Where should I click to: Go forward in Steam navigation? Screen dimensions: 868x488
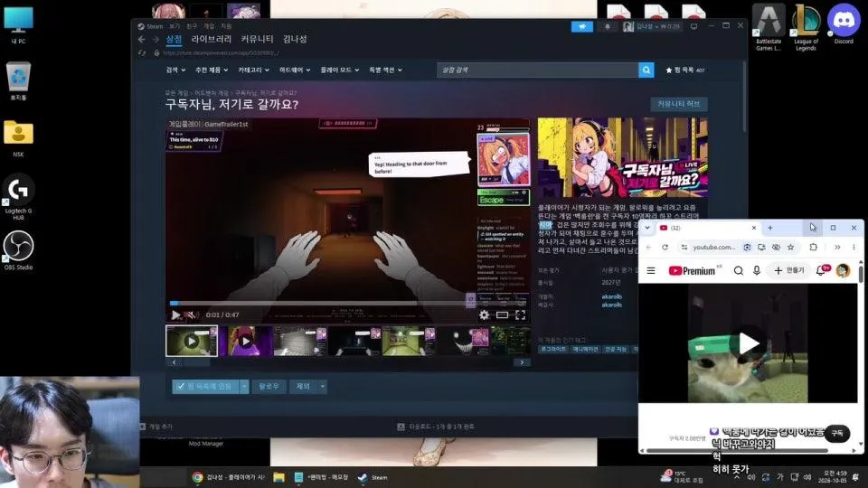156,39
